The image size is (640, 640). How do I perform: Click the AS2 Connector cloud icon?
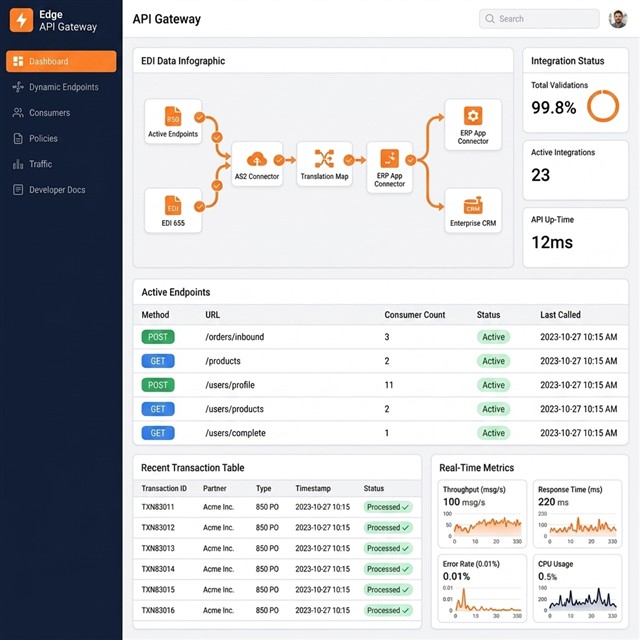(257, 159)
